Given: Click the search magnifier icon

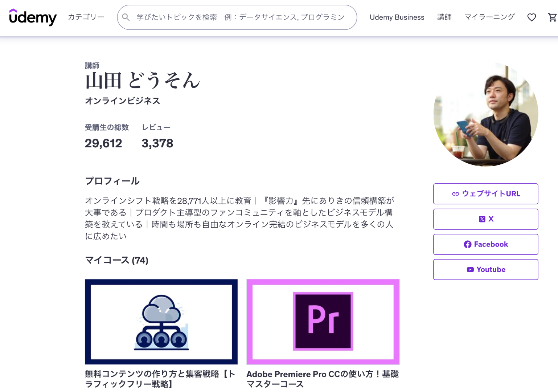Looking at the screenshot, I should pyautogui.click(x=126, y=17).
